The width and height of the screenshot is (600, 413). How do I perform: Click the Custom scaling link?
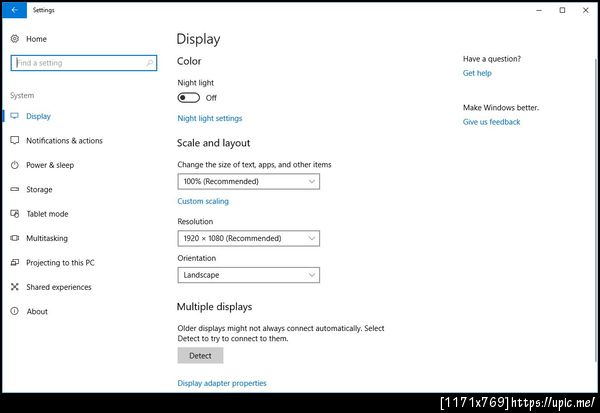tap(203, 201)
